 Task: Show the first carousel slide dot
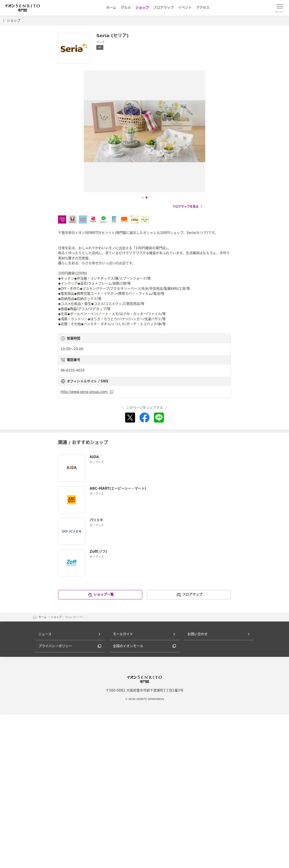142,197
